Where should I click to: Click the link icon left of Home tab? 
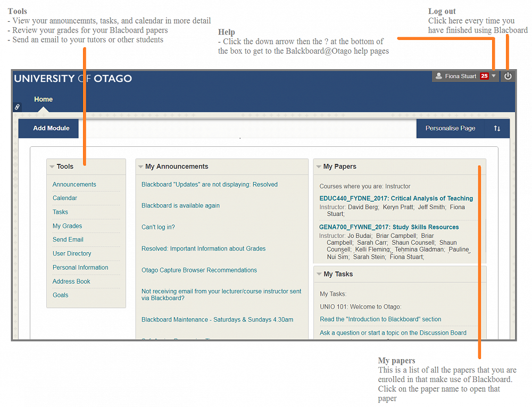click(17, 107)
